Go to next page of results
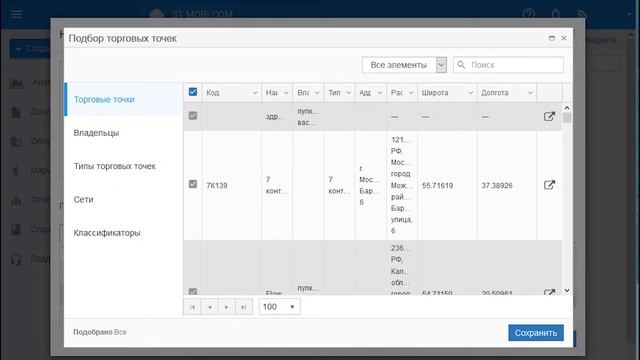Screen dimensions: 640x360 pos(227,307)
